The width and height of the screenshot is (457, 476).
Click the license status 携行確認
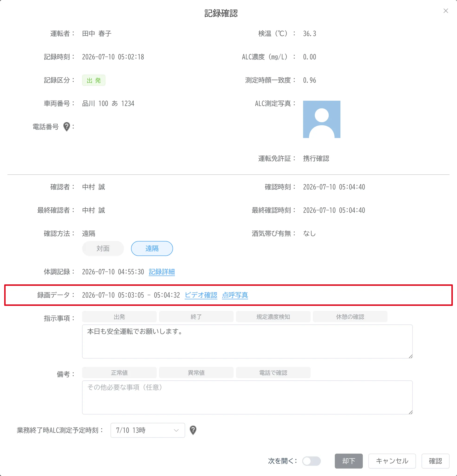(316, 158)
